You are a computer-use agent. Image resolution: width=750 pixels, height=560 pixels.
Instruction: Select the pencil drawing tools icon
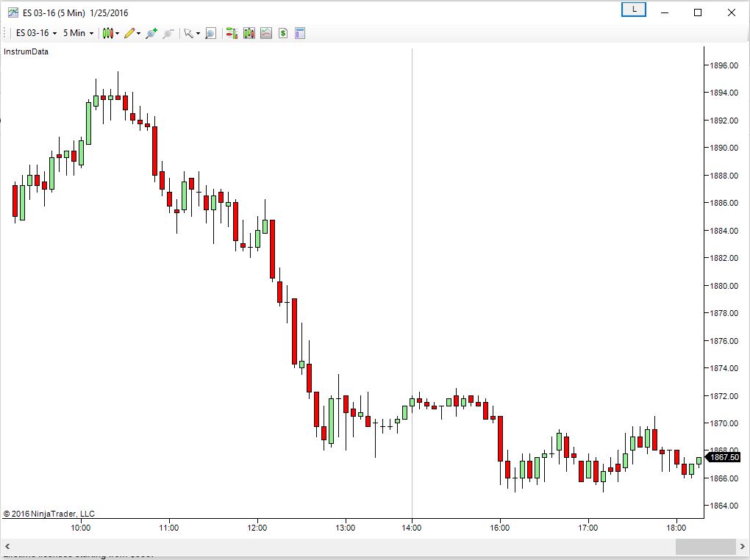(129, 33)
